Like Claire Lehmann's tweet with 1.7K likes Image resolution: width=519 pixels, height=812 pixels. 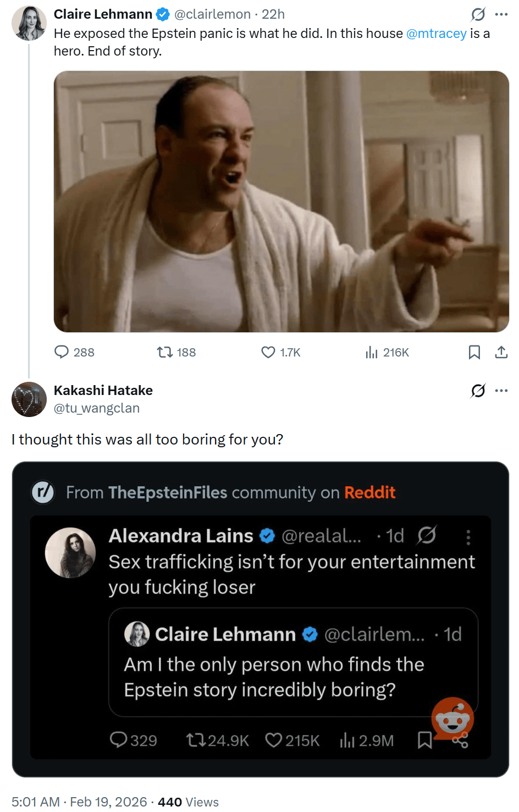268,352
